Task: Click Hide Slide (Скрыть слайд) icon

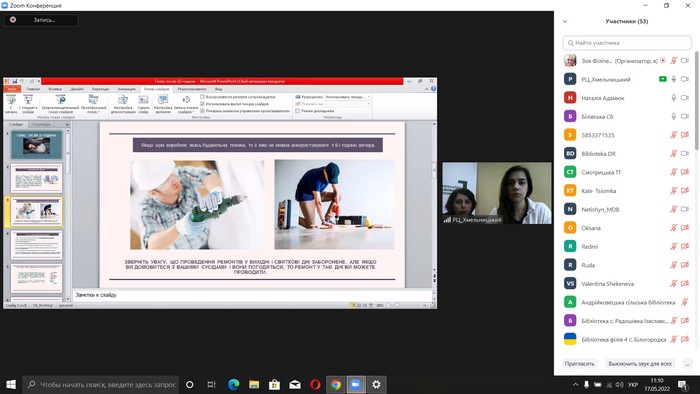Action: tap(143, 100)
